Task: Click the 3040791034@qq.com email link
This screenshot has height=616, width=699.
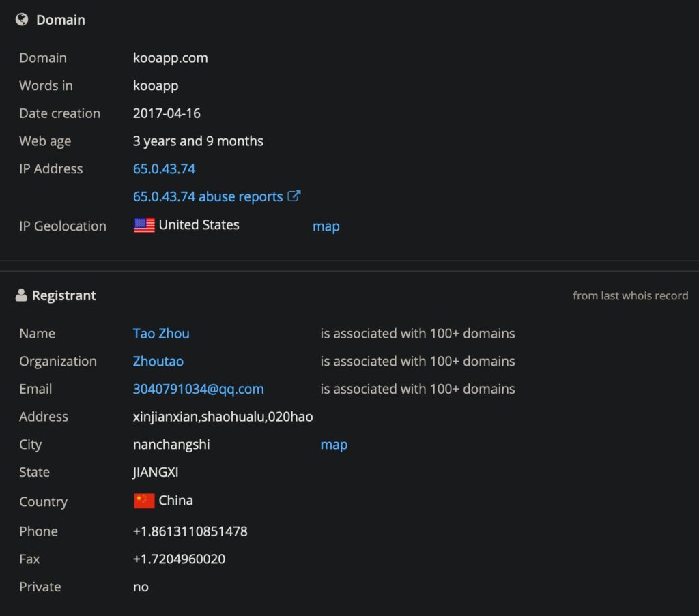Action: [x=199, y=389]
